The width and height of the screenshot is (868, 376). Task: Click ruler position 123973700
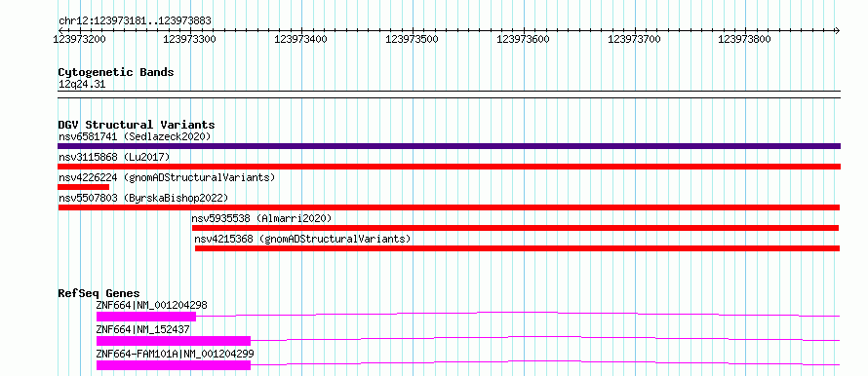point(634,39)
